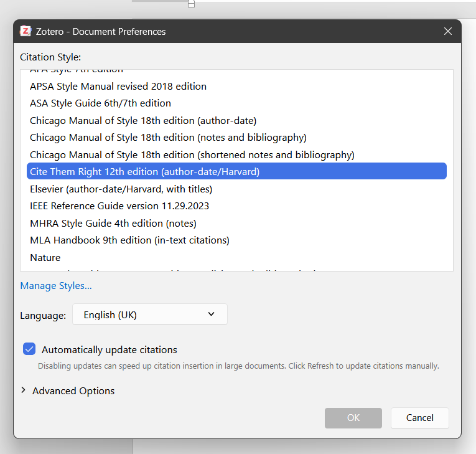Screen dimensions: 476x454
Task: Open the Language dropdown showing English (UK)
Action: tap(150, 314)
